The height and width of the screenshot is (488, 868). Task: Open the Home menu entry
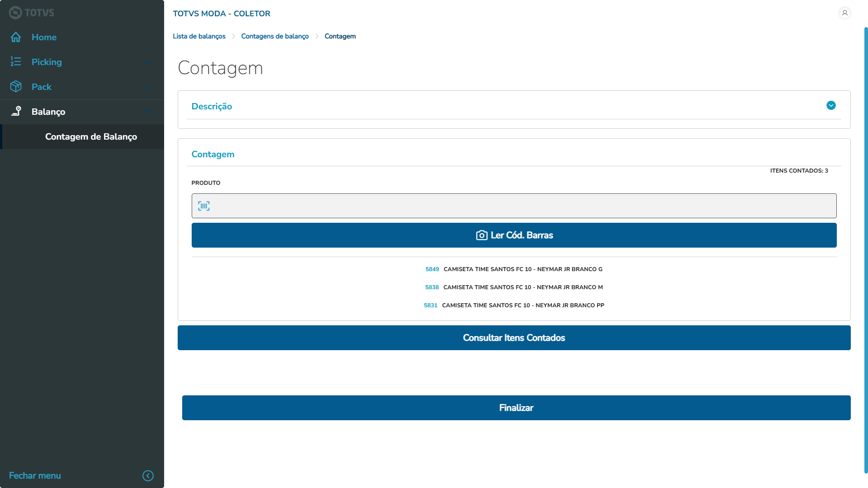pos(44,37)
